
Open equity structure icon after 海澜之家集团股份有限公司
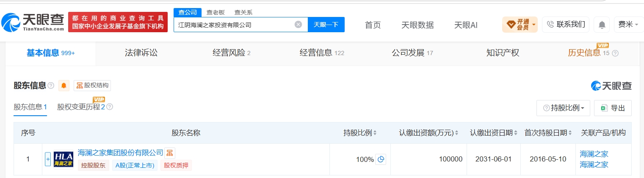point(170,153)
